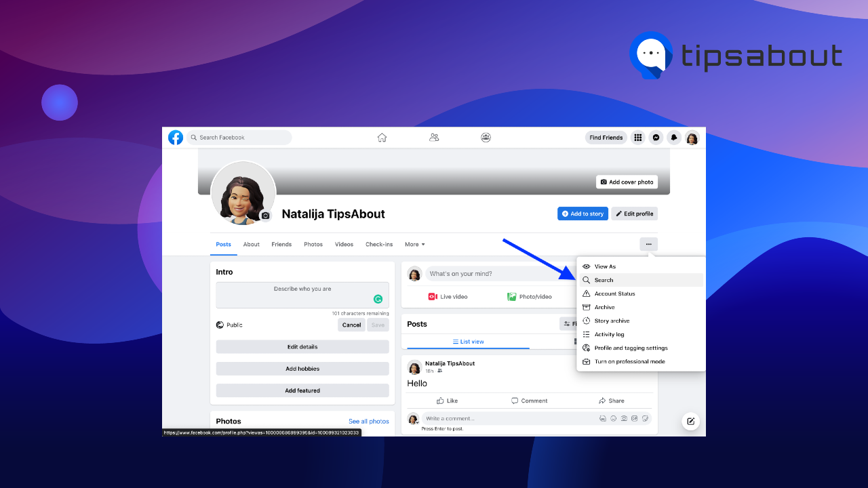Select View As from the menu
The height and width of the screenshot is (488, 868).
tap(641, 266)
